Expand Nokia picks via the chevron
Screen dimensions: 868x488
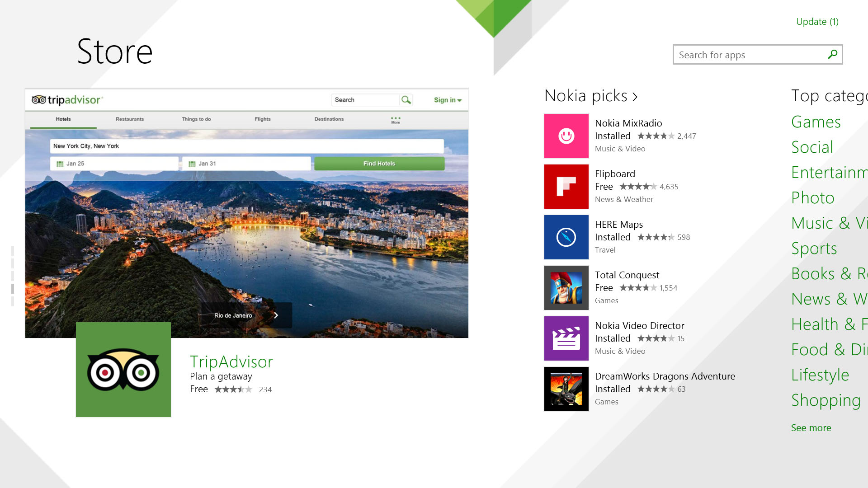635,97
